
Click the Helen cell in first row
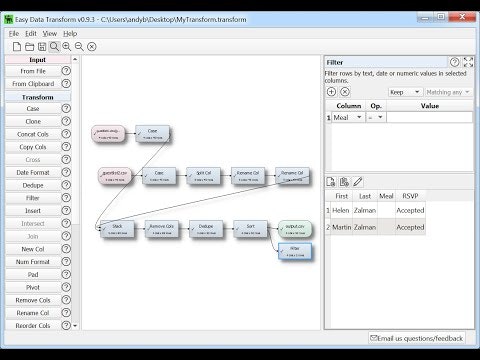341,210
